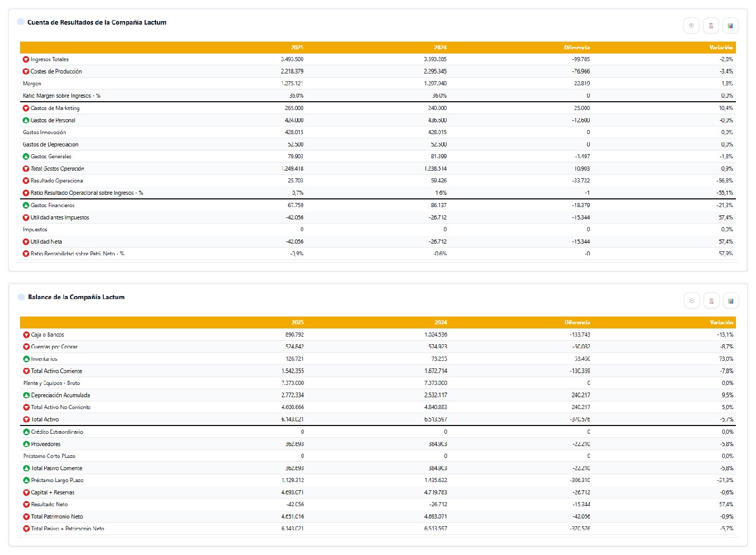Viewport: 756px width, 555px height.
Task: Click the red down indicator beside Caja o Bancos
Action: tap(27, 335)
